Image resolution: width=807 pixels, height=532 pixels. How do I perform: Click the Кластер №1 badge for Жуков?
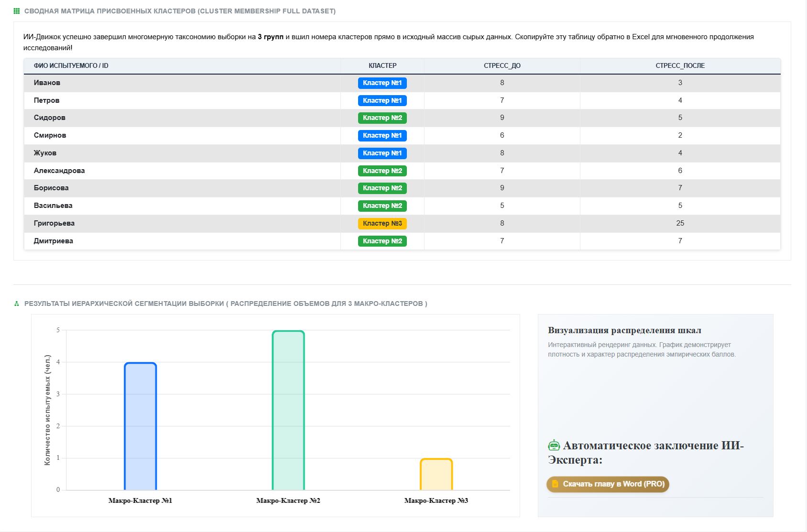(382, 153)
